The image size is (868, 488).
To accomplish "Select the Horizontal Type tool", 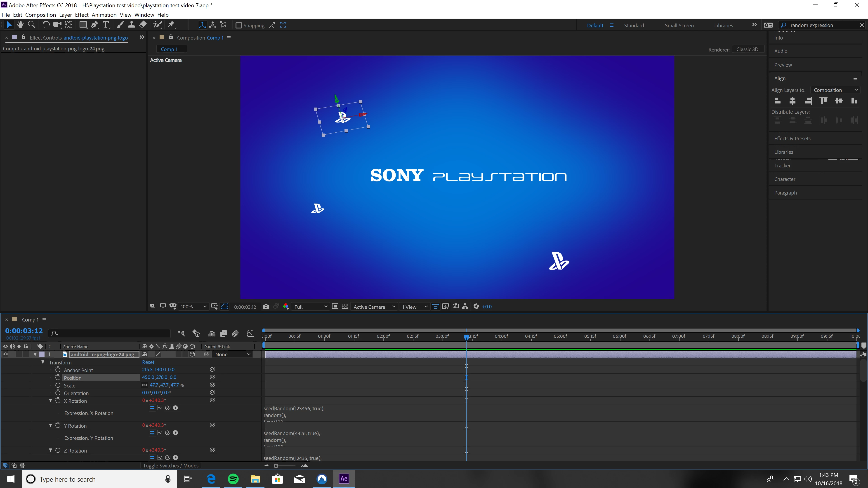I will coord(106,25).
